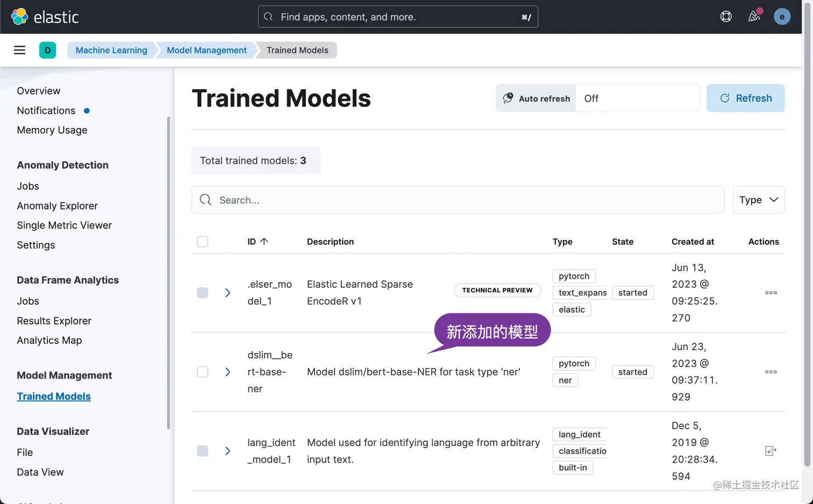Open the main navigation hamburger menu

(19, 50)
